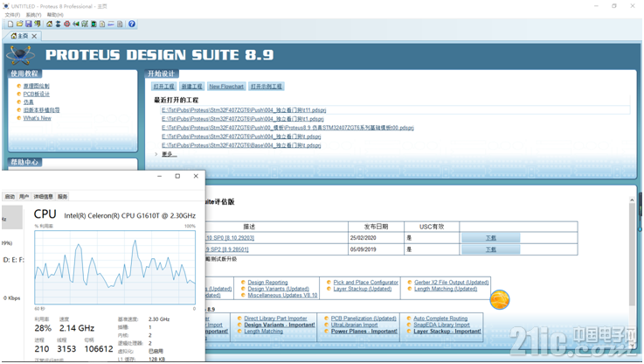Maximize the Task Manager window

coord(177,176)
